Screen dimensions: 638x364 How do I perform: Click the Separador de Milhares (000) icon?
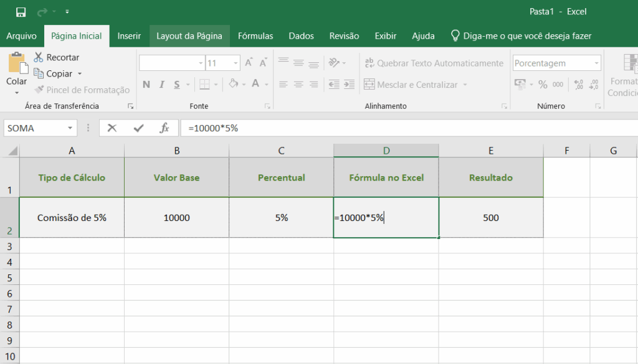coord(558,84)
